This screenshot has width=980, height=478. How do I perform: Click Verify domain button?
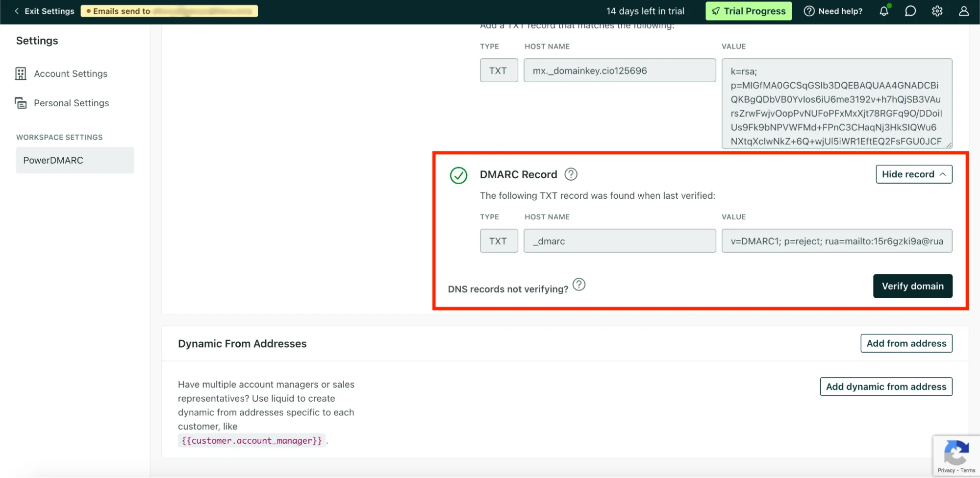912,286
